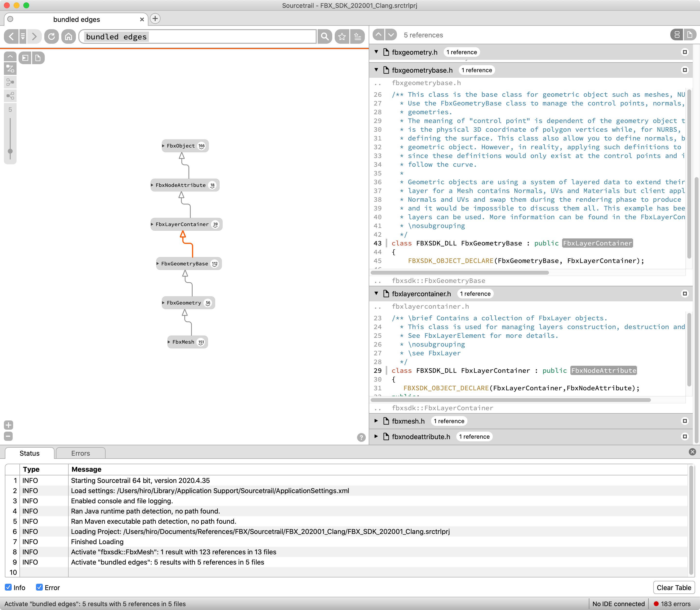This screenshot has height=610, width=700.
Task: Maximize the fbxgeometrybase.h snippet with the square toggle
Action: (x=685, y=70)
